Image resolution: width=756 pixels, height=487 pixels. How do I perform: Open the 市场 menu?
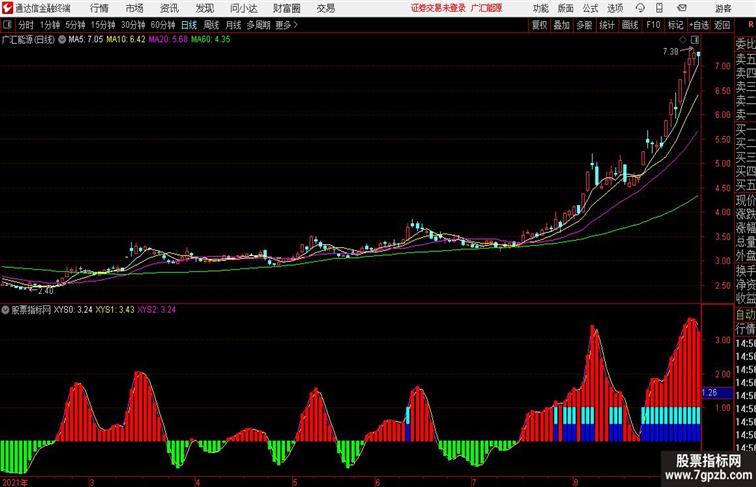[135, 8]
